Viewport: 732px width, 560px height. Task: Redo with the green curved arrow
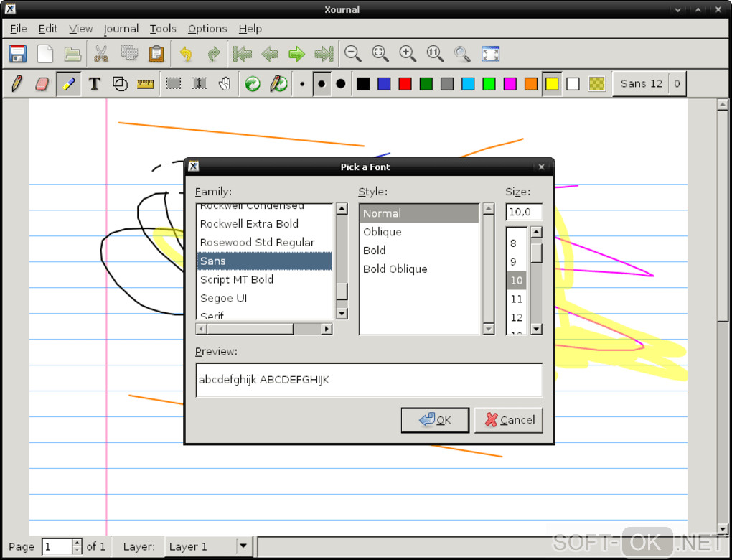coord(214,54)
